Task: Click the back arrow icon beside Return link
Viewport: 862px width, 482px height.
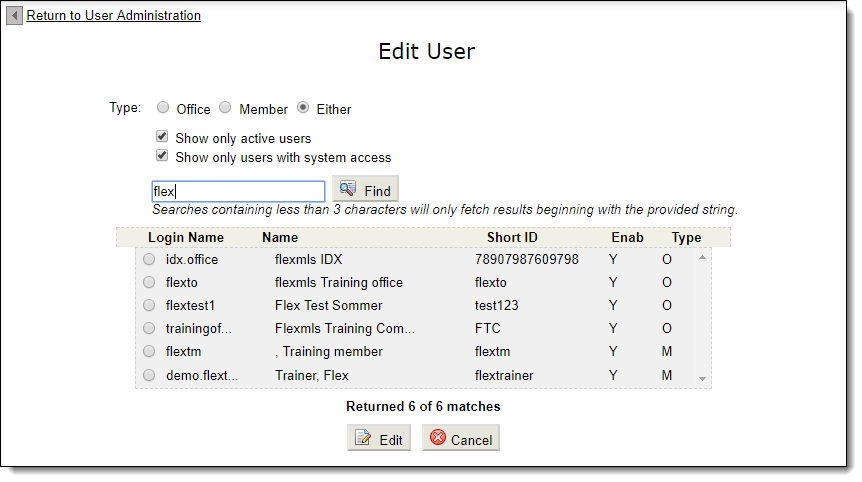Action: (14, 15)
